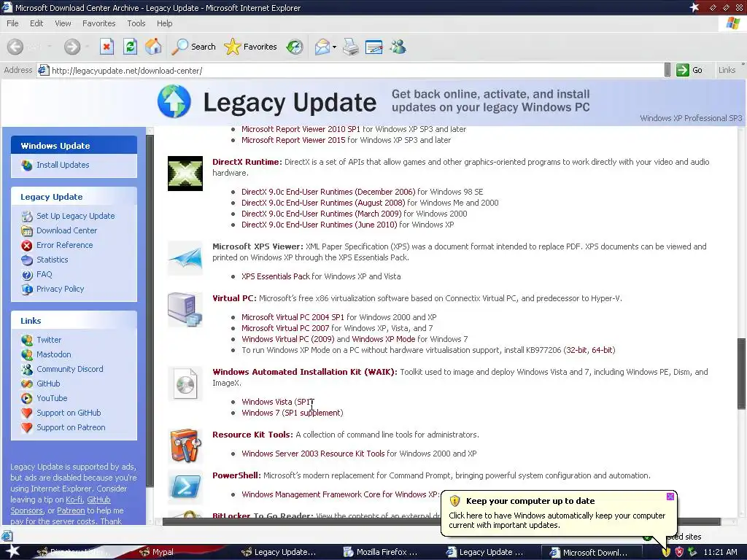The image size is (747, 560).
Task: Click the Forward navigation arrow
Action: point(72,47)
